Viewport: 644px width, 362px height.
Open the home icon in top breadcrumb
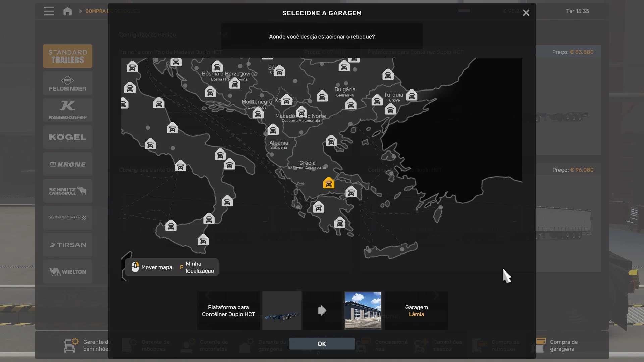(x=67, y=11)
